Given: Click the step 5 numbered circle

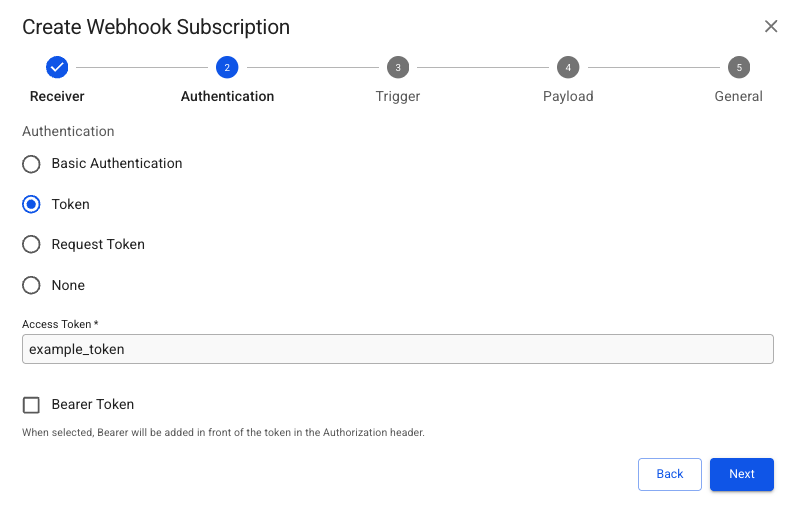Looking at the screenshot, I should coord(739,67).
